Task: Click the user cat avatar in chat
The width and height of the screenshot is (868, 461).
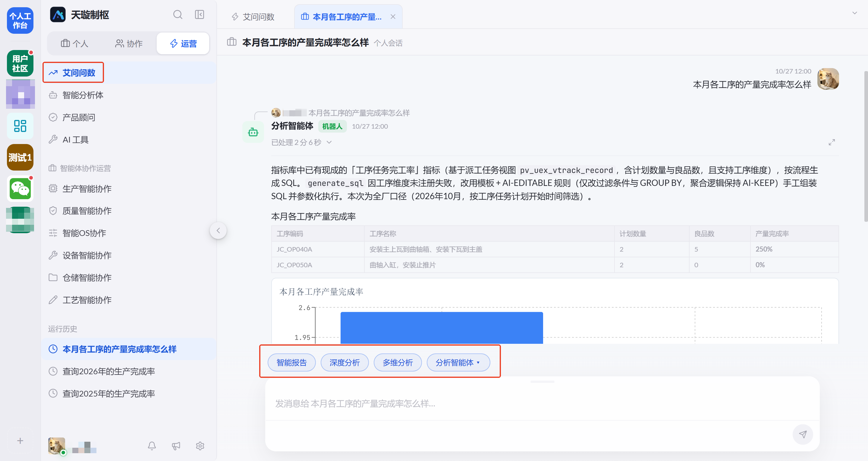Action: coord(828,79)
